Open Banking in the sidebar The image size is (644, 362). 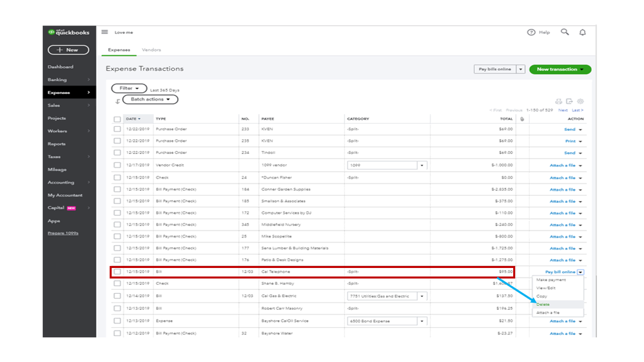pos(57,80)
